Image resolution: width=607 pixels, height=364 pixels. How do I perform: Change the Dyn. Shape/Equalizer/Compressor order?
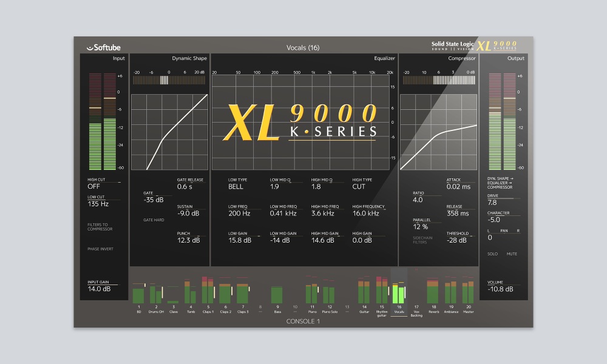pos(501,183)
